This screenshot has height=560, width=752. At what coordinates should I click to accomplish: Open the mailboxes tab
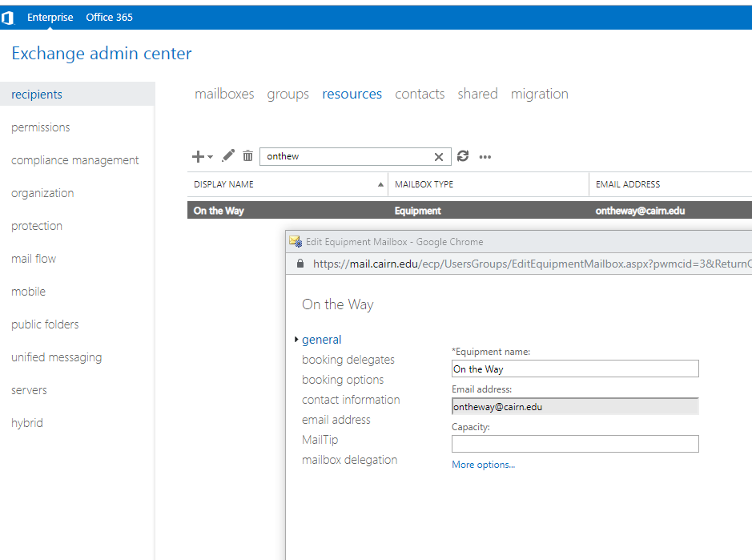pyautogui.click(x=224, y=94)
